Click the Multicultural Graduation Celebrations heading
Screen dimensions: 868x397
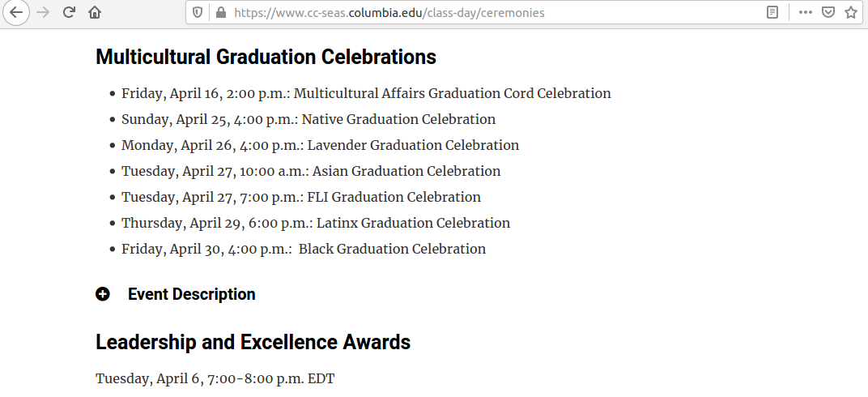tap(266, 57)
